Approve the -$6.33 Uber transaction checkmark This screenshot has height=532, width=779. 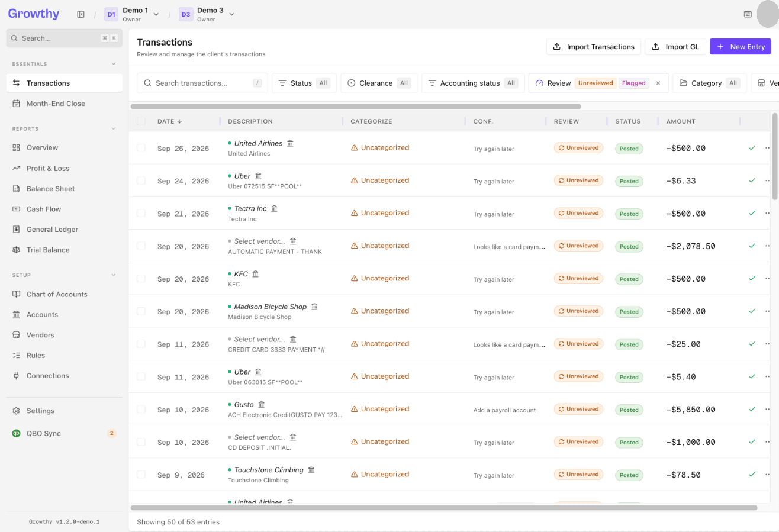click(752, 180)
